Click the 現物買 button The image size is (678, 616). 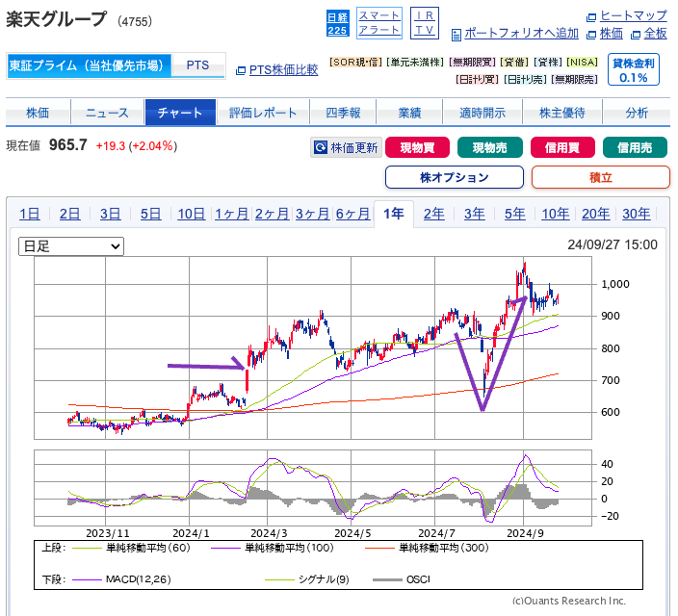(x=417, y=148)
